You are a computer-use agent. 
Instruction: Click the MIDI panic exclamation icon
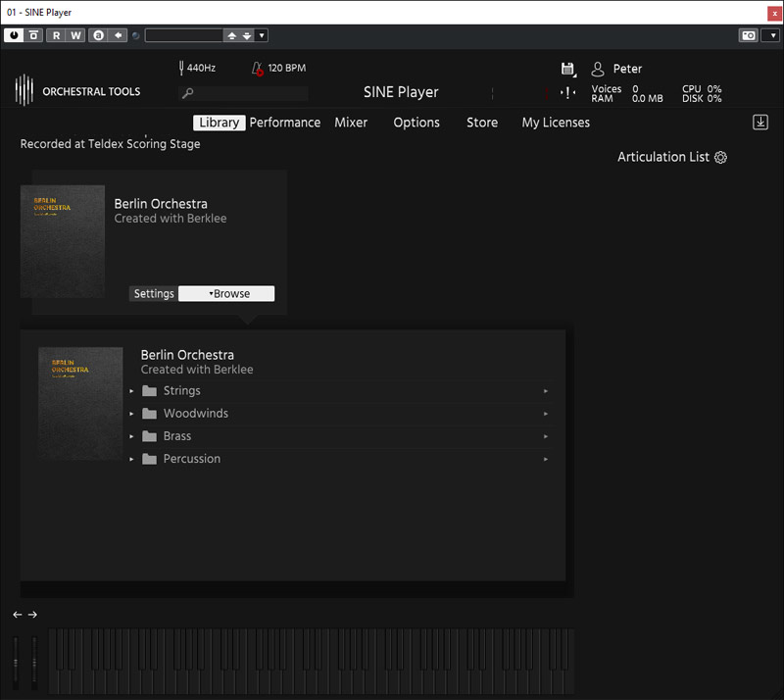[568, 93]
